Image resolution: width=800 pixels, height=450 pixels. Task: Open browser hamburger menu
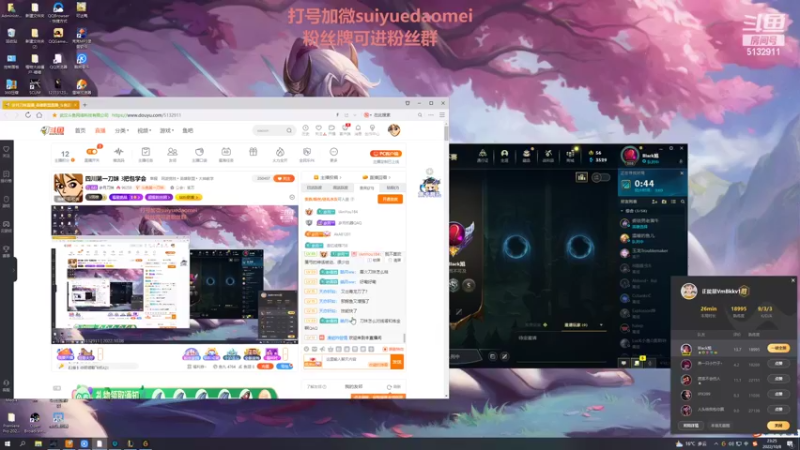pos(442,115)
